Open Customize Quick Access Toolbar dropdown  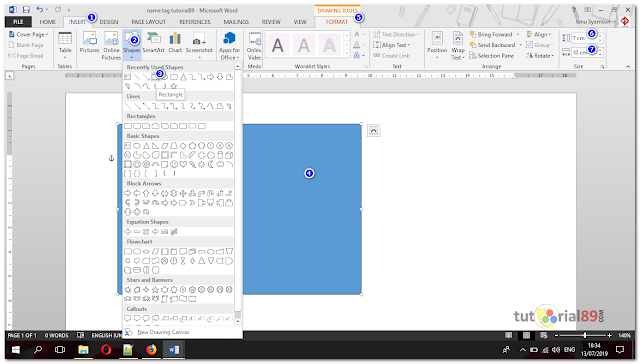69,9
